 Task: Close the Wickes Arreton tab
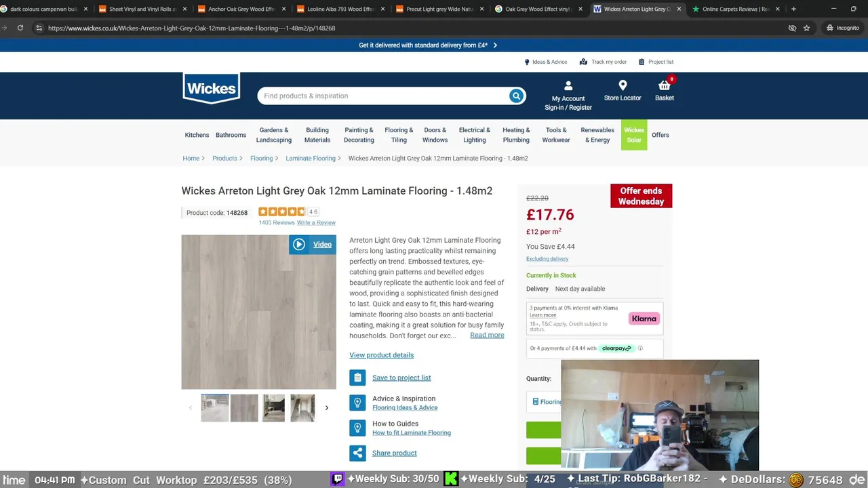click(679, 9)
